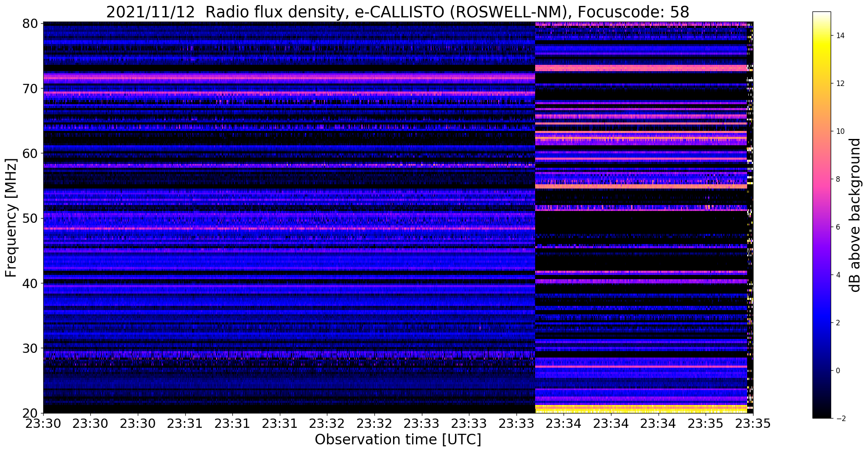Click the colorbar tick label 10

point(840,131)
